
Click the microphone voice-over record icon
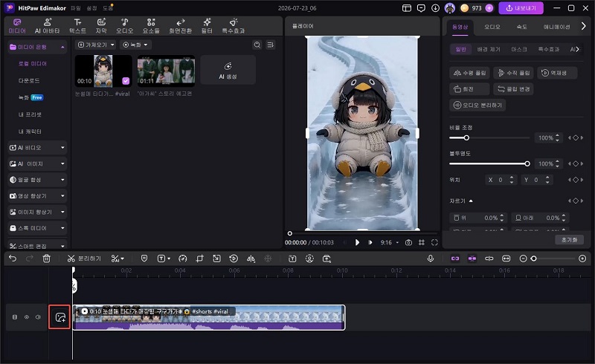(431, 259)
